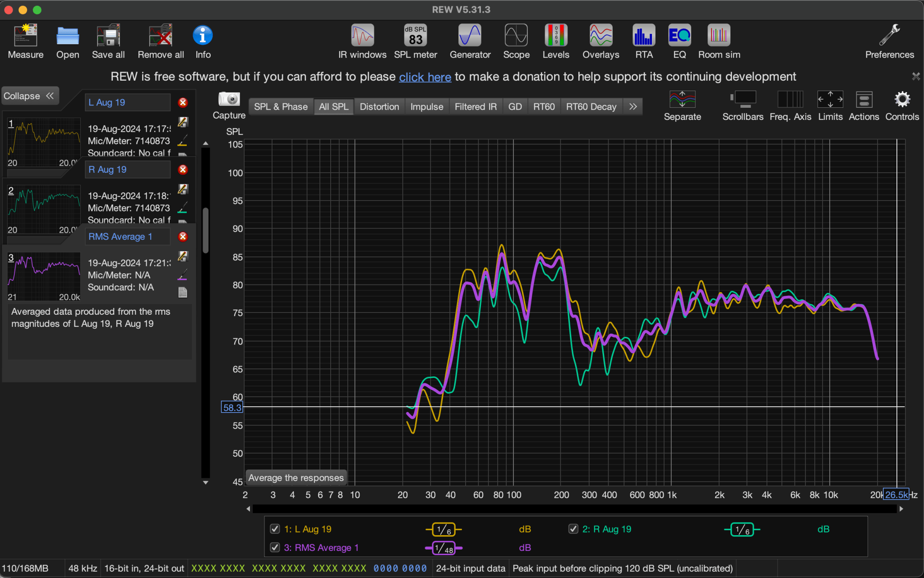Open the Levels meters
This screenshot has height=578, width=924.
(556, 41)
